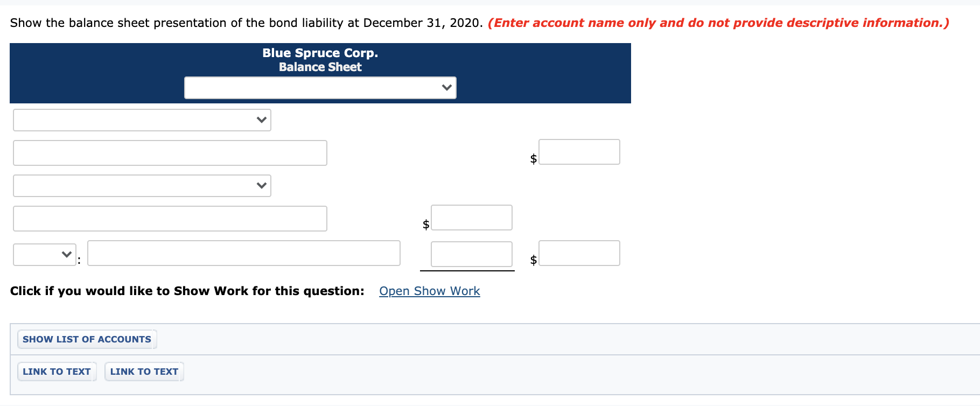The image size is (980, 406).
Task: Open the Balance Sheet section heading dropdown
Action: 320,87
